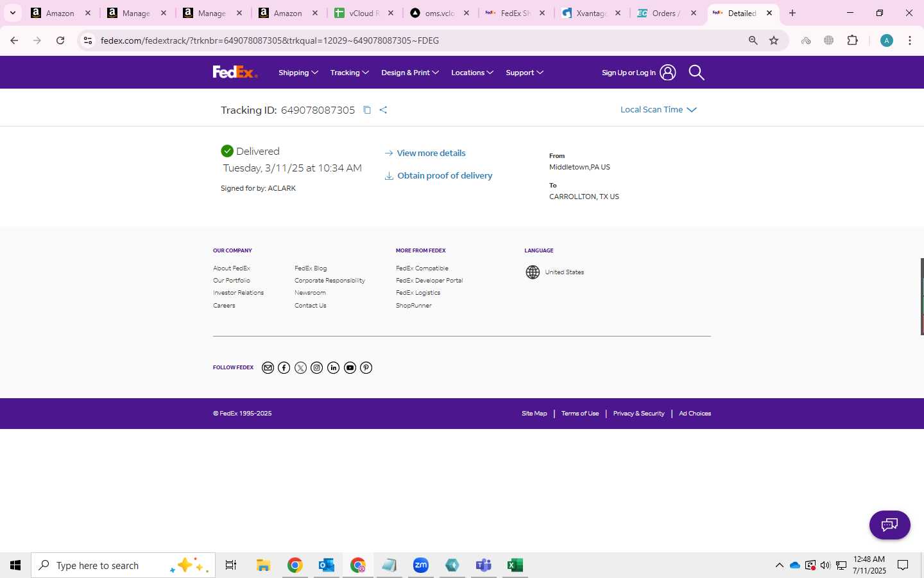
Task: Switch to the Xvantage tab
Action: tap(592, 13)
